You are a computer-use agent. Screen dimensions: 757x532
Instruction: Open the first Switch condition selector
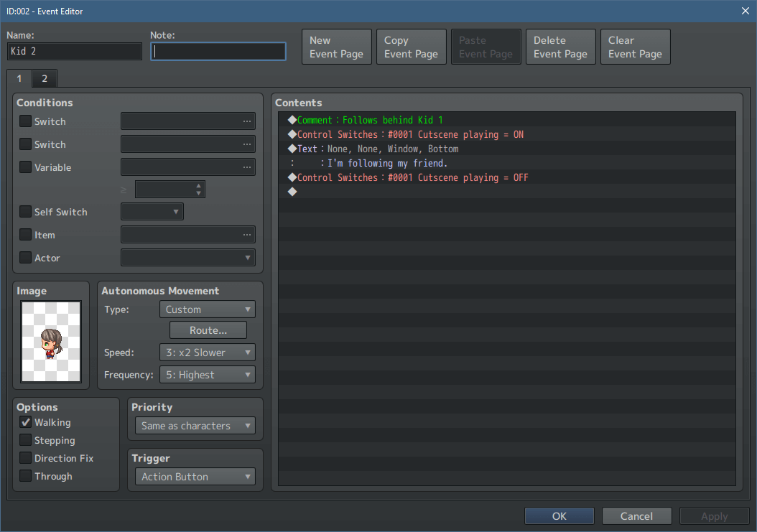pyautogui.click(x=248, y=121)
